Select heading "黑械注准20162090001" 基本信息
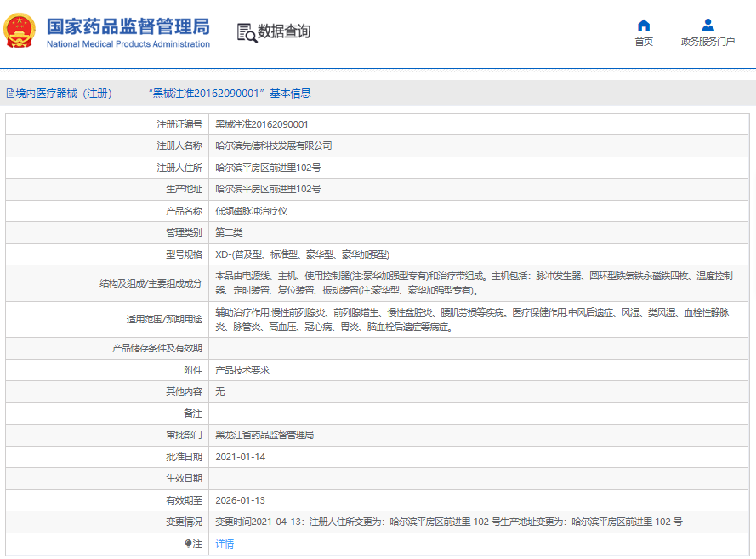 (229, 94)
